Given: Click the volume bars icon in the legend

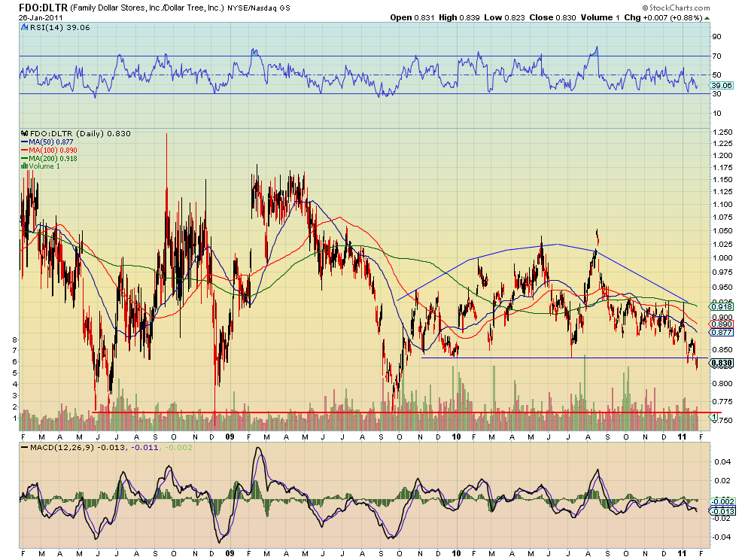Looking at the screenshot, I should [25, 166].
